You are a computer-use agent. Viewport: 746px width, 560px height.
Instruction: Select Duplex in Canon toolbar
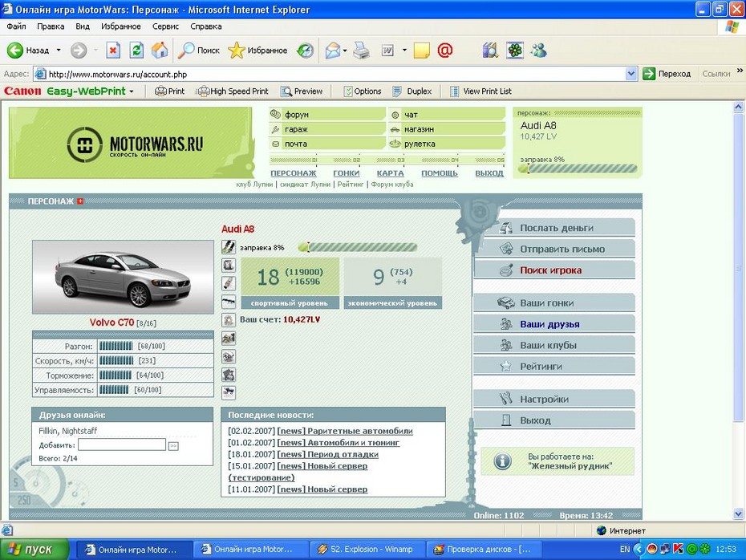pos(412,91)
